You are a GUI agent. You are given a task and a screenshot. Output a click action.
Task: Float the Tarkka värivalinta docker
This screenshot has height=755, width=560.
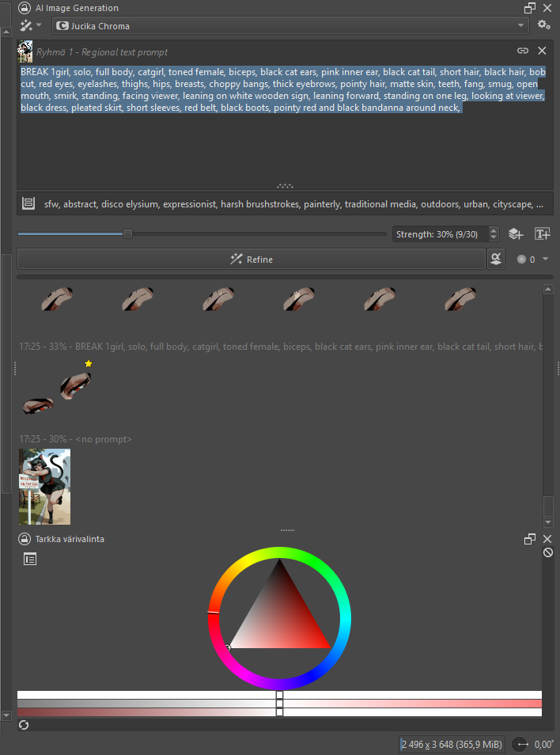pos(530,539)
